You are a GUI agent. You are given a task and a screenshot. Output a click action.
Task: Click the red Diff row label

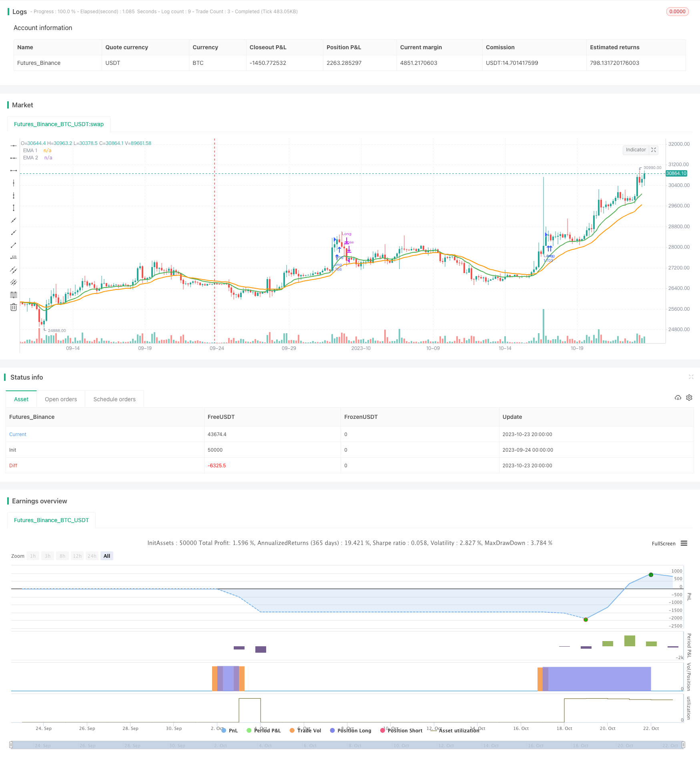pos(13,465)
